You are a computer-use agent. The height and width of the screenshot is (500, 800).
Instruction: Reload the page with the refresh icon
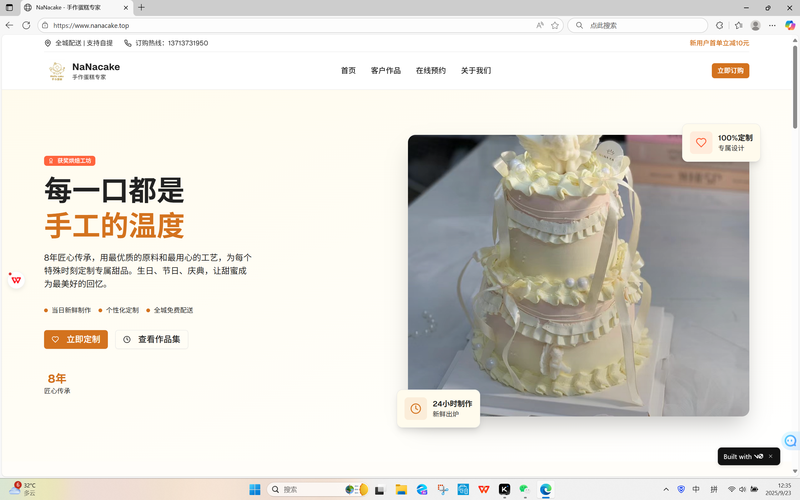pyautogui.click(x=26, y=25)
